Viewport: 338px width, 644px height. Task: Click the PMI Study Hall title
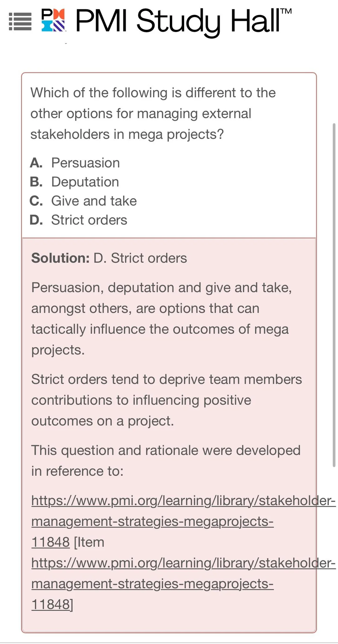(x=177, y=21)
